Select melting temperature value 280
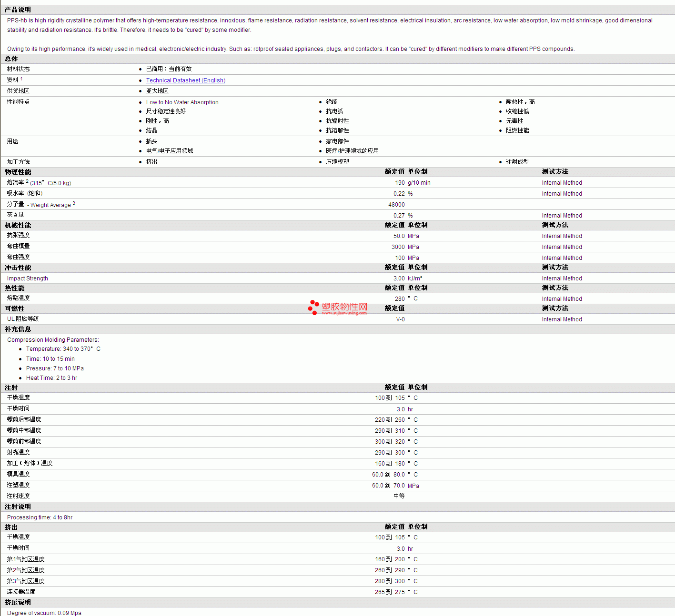The height and width of the screenshot is (616, 675). [400, 299]
